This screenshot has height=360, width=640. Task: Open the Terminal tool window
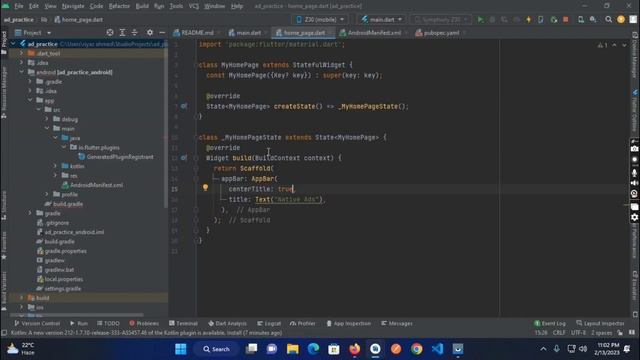pyautogui.click(x=183, y=323)
